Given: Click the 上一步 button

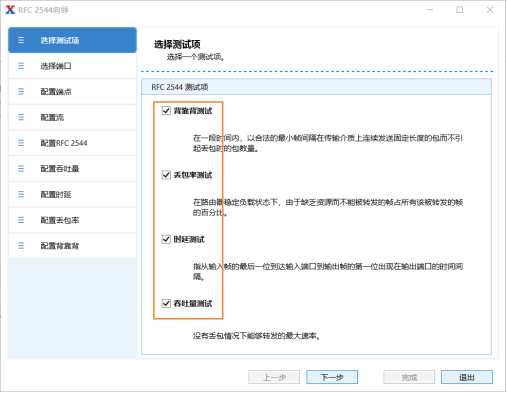Looking at the screenshot, I should (274, 377).
